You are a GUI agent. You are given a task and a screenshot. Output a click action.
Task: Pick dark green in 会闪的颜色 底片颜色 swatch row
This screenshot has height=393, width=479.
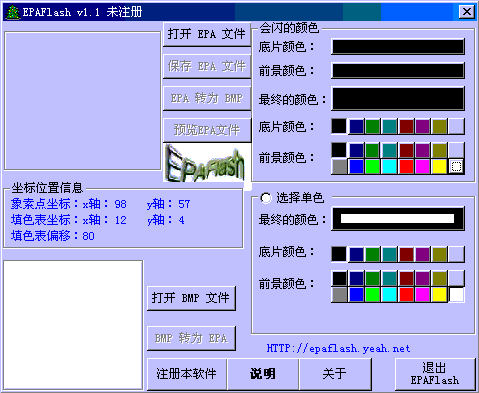pyautogui.click(x=373, y=126)
